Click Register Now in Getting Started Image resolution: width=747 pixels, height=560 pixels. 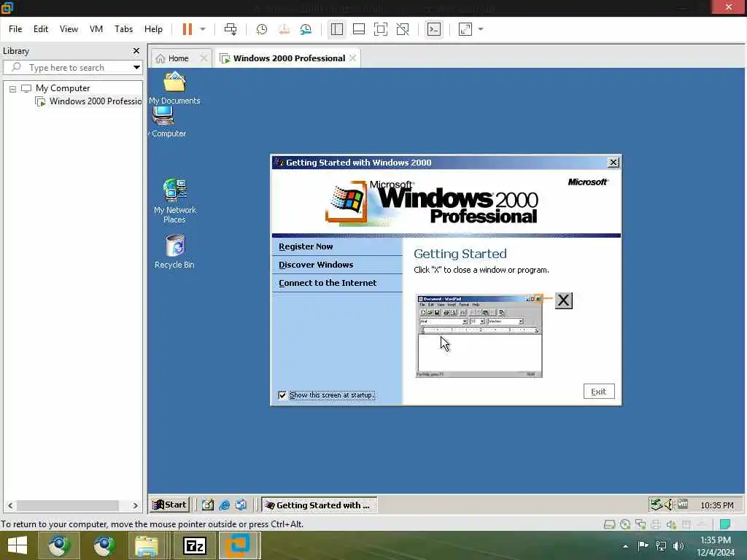click(x=306, y=246)
